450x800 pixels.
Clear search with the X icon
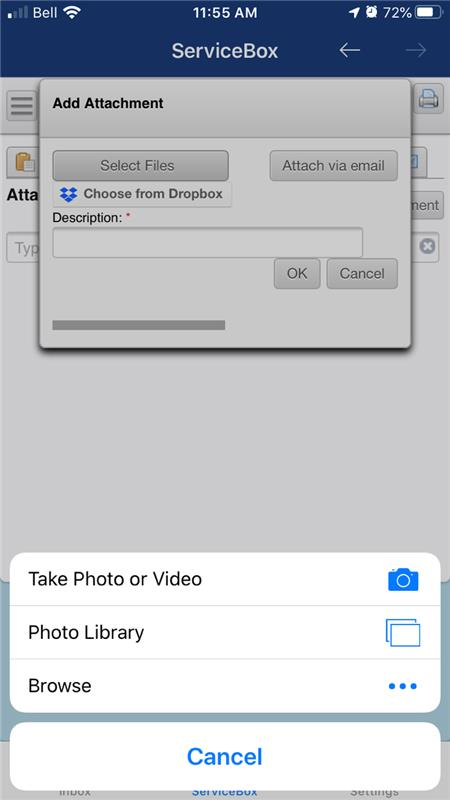pyautogui.click(x=428, y=246)
